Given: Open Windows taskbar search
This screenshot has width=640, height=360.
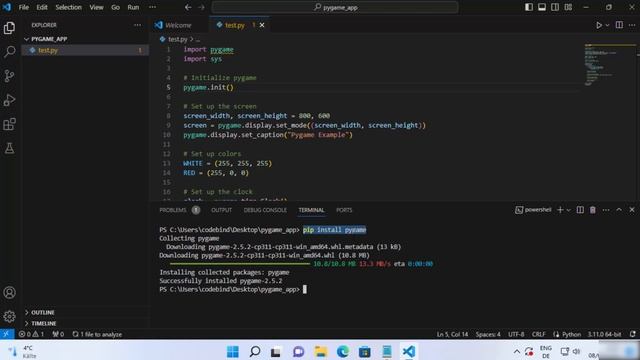Looking at the screenshot, I should pyautogui.click(x=255, y=351).
